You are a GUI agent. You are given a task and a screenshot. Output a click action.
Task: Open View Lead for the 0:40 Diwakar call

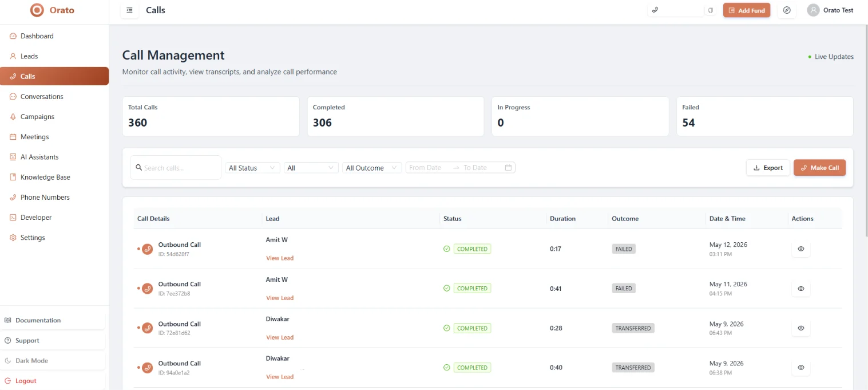coord(280,377)
